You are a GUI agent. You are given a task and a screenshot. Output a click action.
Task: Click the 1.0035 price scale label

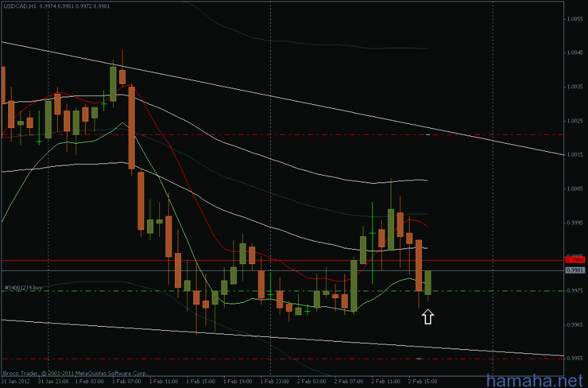(575, 86)
